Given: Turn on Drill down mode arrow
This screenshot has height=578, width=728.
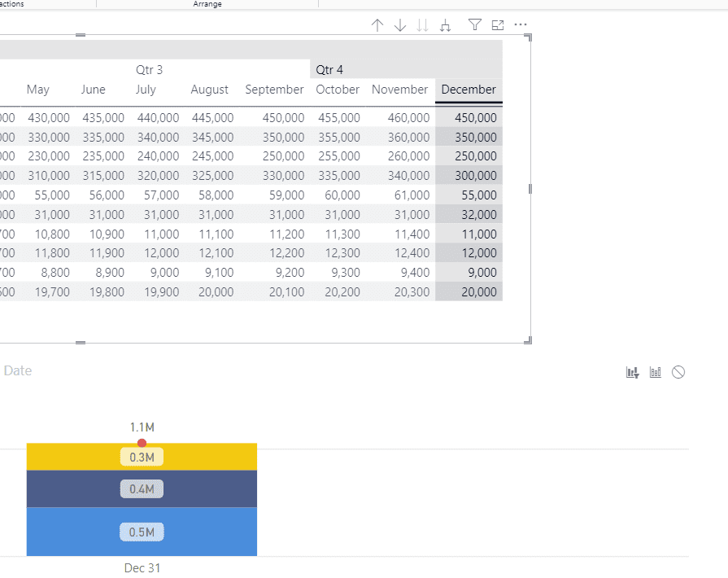Looking at the screenshot, I should [399, 25].
